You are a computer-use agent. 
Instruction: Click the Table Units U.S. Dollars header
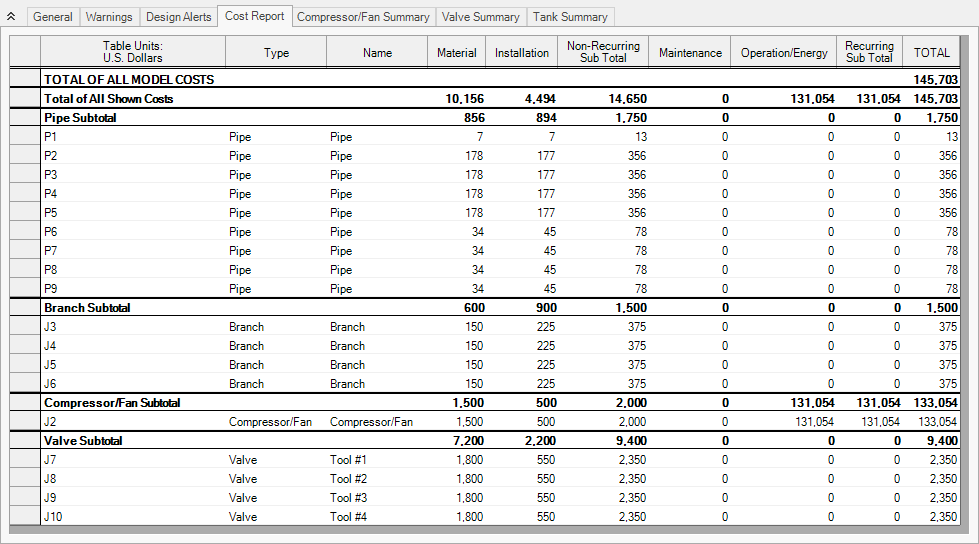[133, 52]
